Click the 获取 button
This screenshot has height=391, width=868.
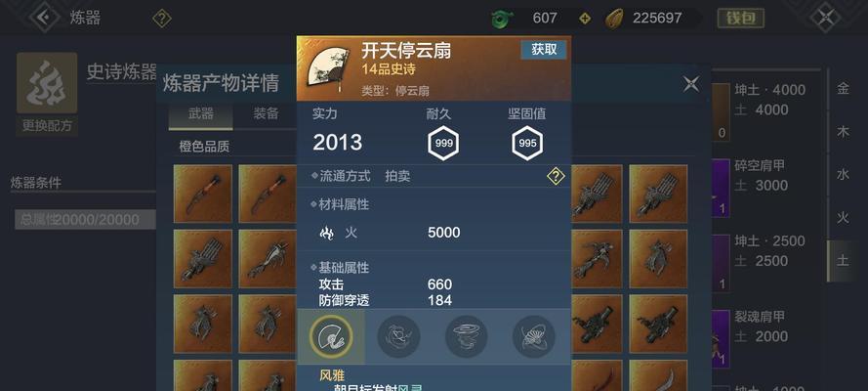pos(544,49)
